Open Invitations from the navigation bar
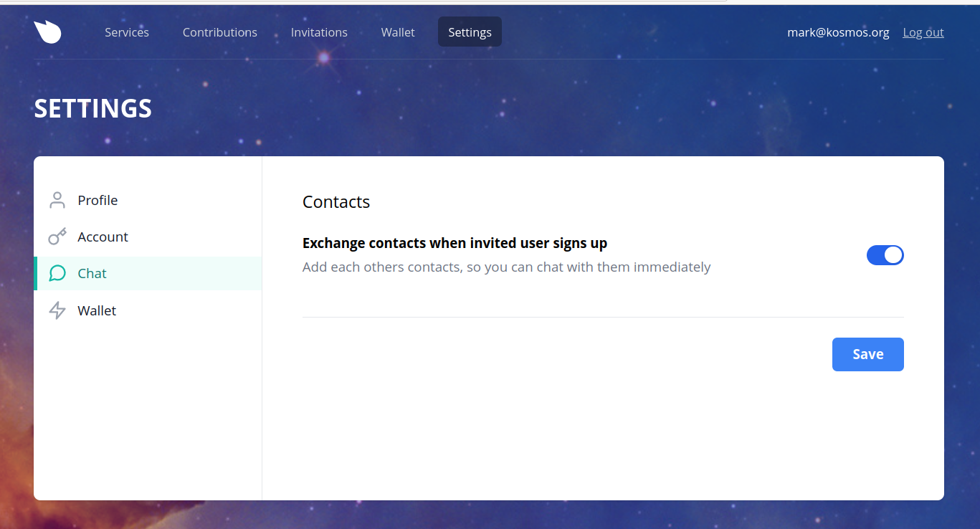980x529 pixels. tap(319, 32)
